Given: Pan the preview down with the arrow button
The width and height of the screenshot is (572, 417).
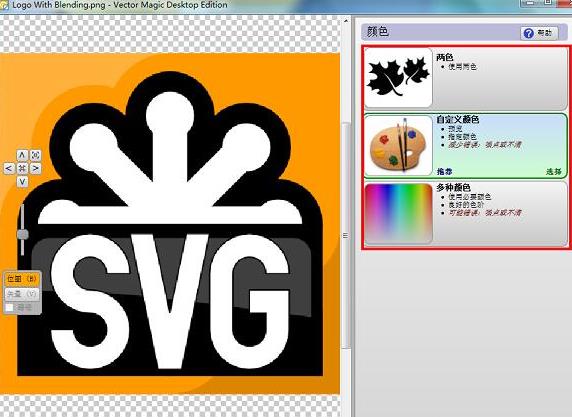Looking at the screenshot, I should (x=22, y=181).
